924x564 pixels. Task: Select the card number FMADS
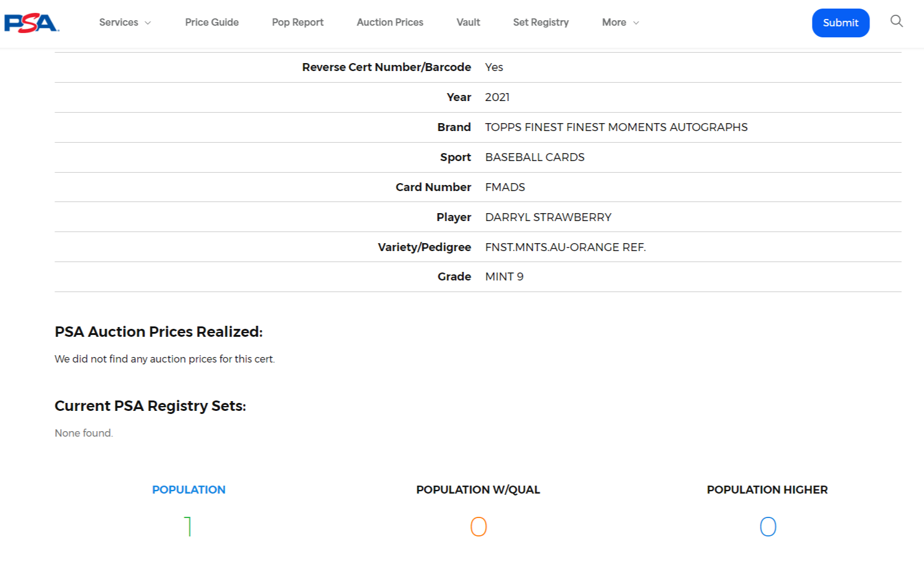point(505,187)
